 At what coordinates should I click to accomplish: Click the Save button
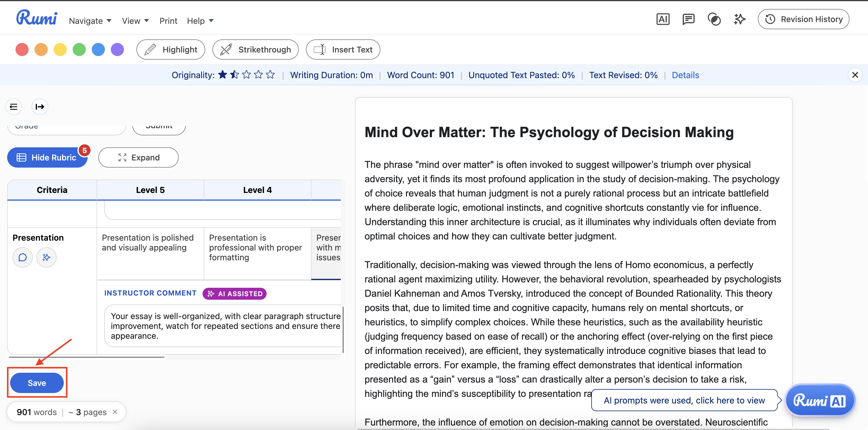click(x=37, y=383)
